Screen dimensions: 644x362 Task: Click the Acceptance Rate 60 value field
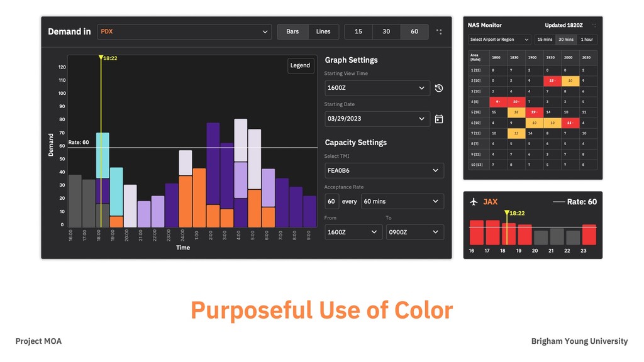pyautogui.click(x=331, y=201)
